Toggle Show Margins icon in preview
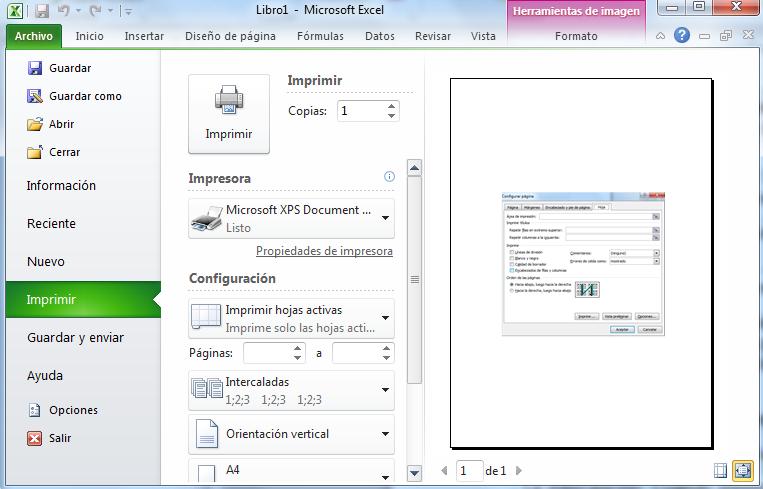This screenshot has height=489, width=763. (x=721, y=471)
